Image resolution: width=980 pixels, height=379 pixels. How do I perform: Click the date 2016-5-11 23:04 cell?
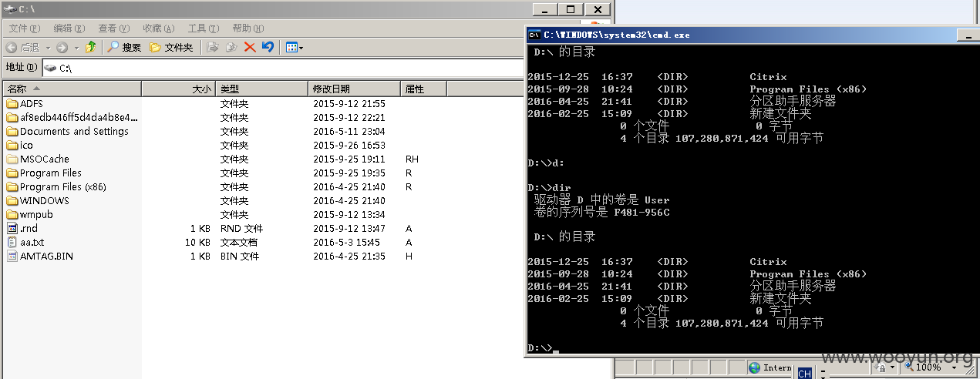(349, 131)
